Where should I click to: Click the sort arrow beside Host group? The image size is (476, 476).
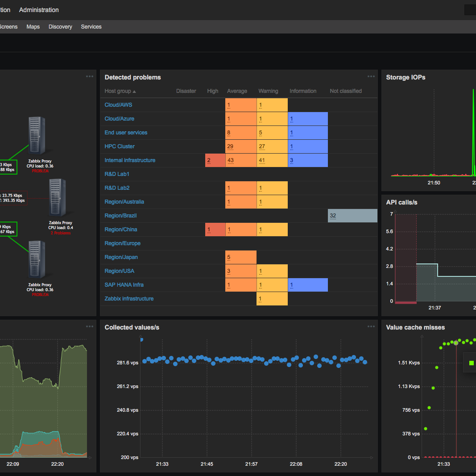pyautogui.click(x=134, y=92)
